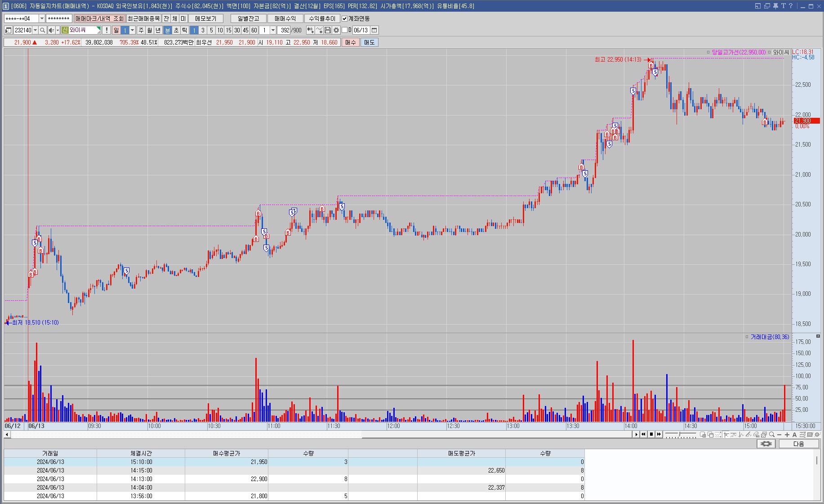
Task: Click the exclamation mark stock info icon
Action: 107,30
